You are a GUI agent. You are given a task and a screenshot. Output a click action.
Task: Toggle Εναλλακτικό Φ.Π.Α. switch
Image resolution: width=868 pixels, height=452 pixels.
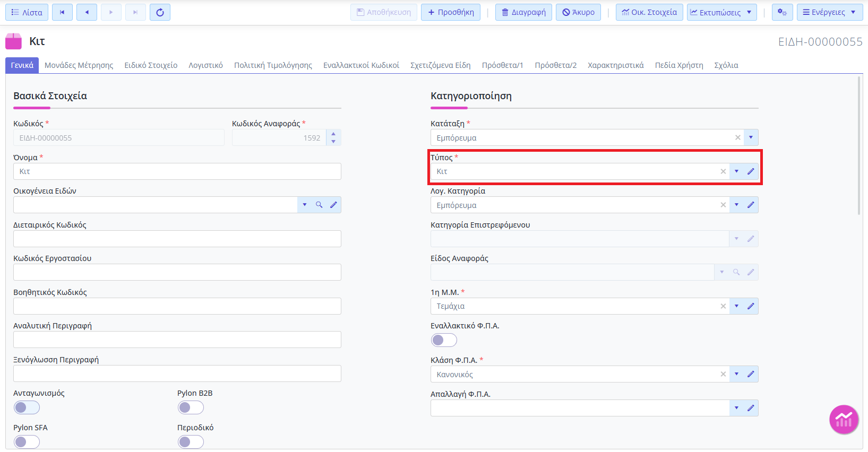444,340
